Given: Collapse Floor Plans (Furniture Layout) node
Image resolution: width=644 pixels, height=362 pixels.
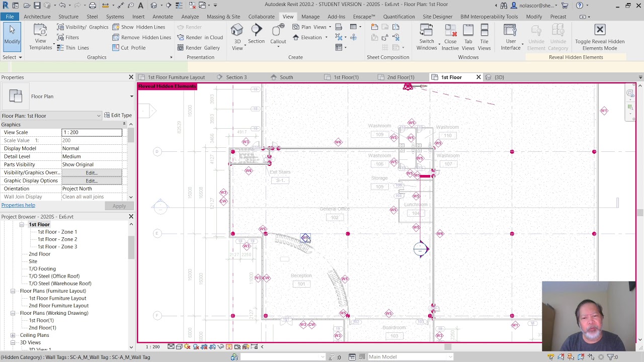Looking at the screenshot, I should click(13, 291).
